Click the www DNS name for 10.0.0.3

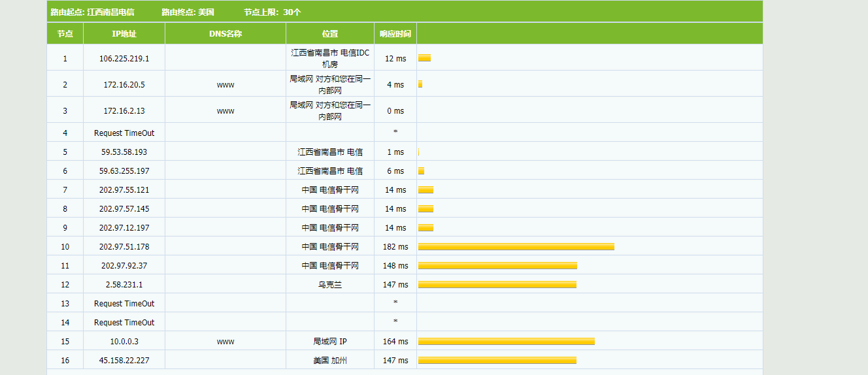click(225, 342)
